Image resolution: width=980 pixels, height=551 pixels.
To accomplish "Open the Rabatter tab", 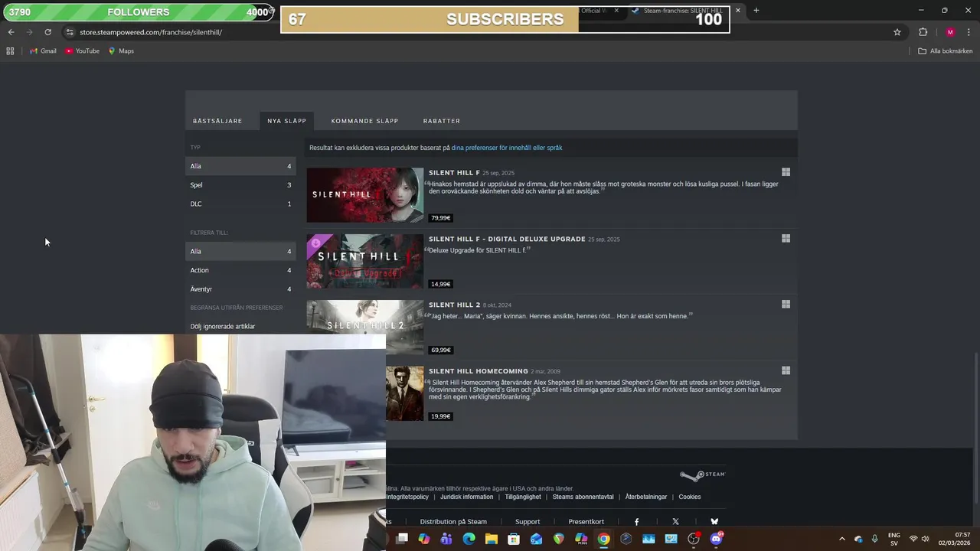I will 442,121.
